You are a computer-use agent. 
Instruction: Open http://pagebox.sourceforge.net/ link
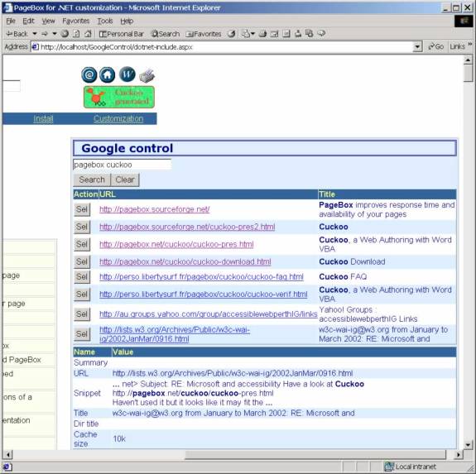155,209
